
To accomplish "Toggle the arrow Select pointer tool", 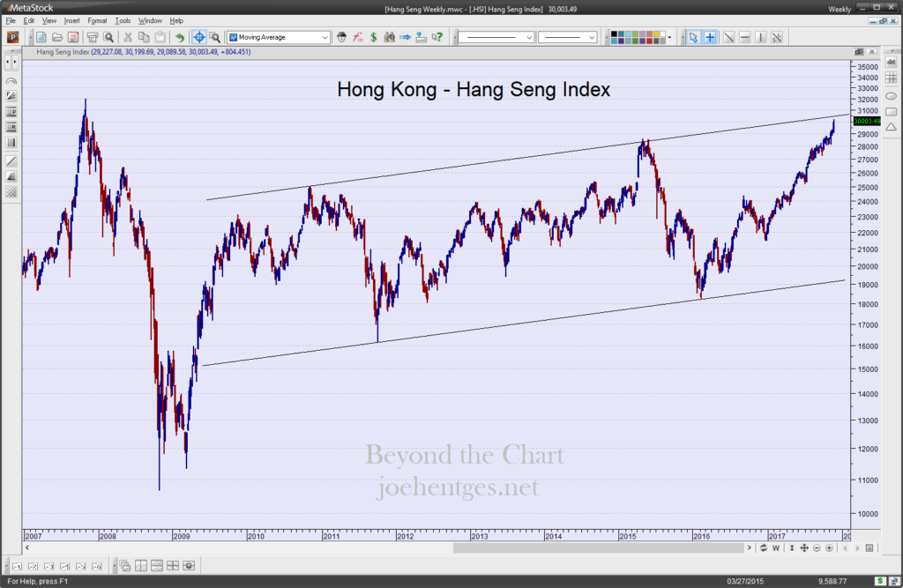I will tap(693, 37).
